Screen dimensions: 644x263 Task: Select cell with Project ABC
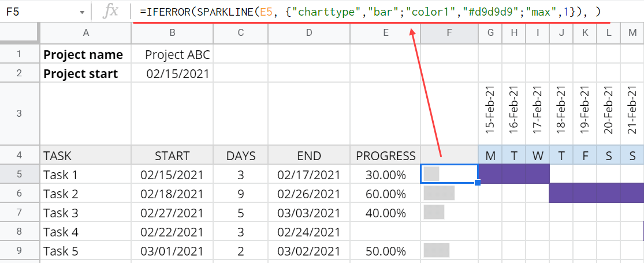click(173, 54)
